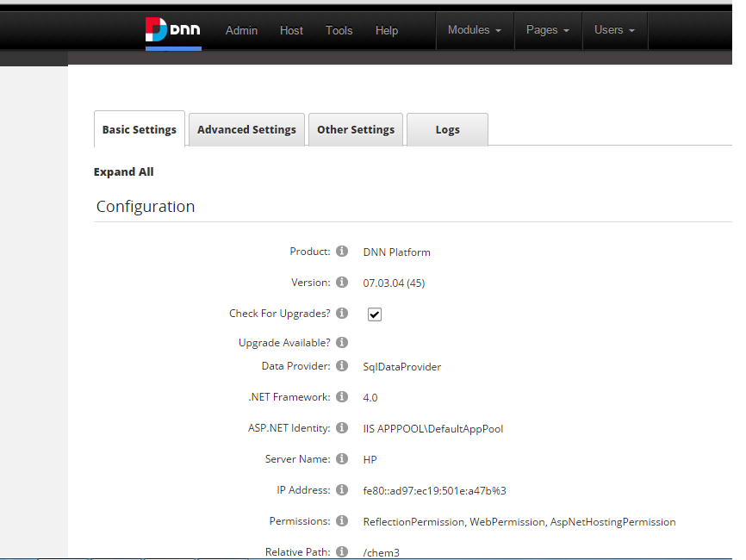Click the Expand All link
The width and height of the screenshot is (746, 560).
tap(124, 171)
